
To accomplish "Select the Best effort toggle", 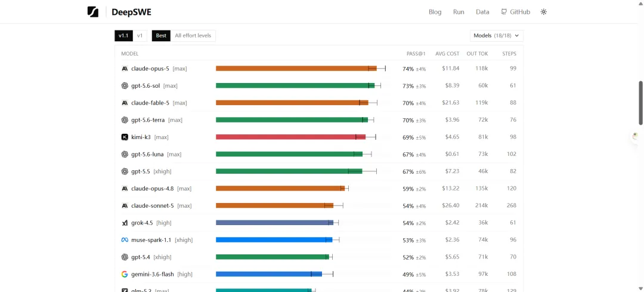I will (161, 36).
